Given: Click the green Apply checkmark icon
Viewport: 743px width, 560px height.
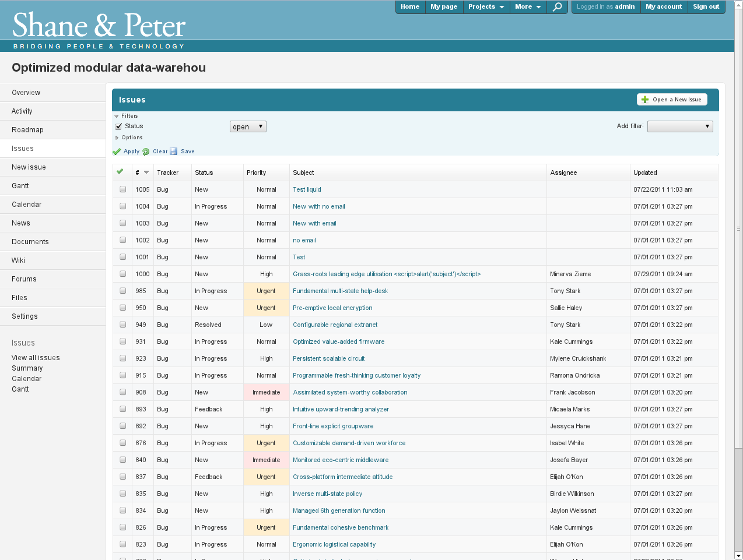Looking at the screenshot, I should pyautogui.click(x=117, y=152).
